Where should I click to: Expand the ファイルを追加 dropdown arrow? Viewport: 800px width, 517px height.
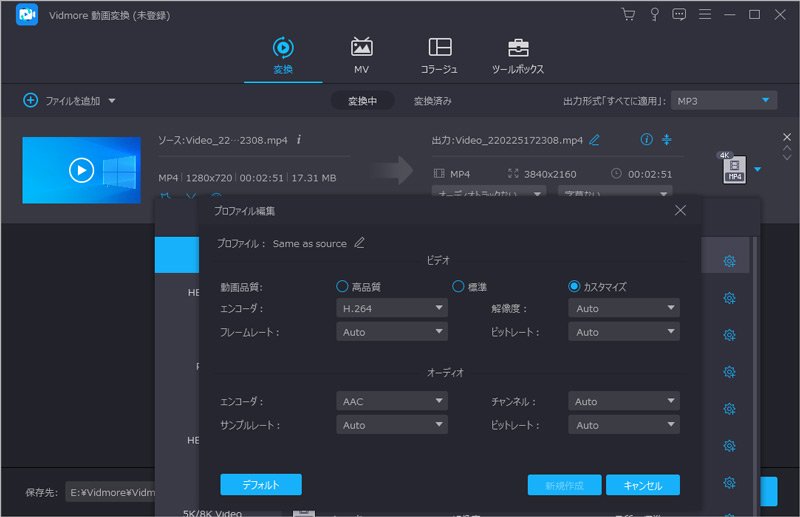pyautogui.click(x=112, y=101)
